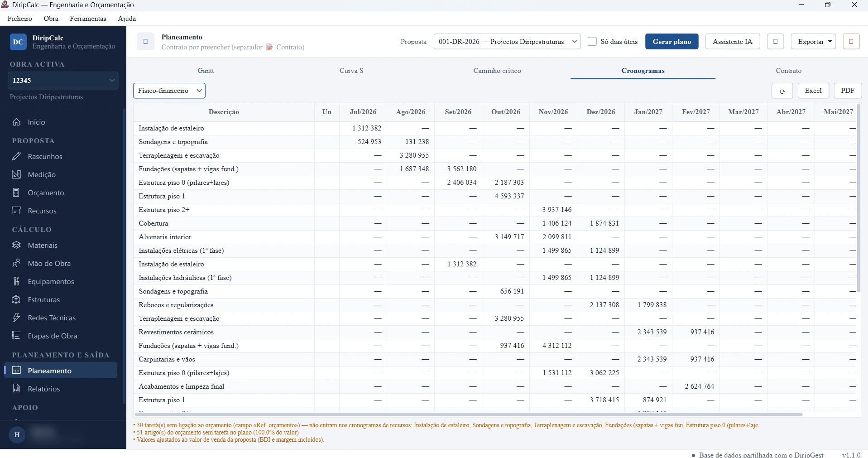Click the ruler icon beside Medição
The height and width of the screenshot is (458, 868).
(16, 174)
